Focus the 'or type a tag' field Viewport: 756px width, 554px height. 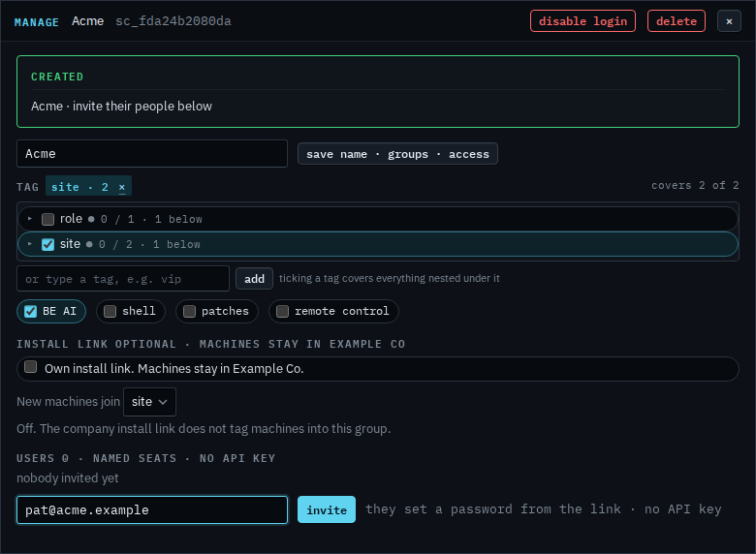pyautogui.click(x=123, y=278)
